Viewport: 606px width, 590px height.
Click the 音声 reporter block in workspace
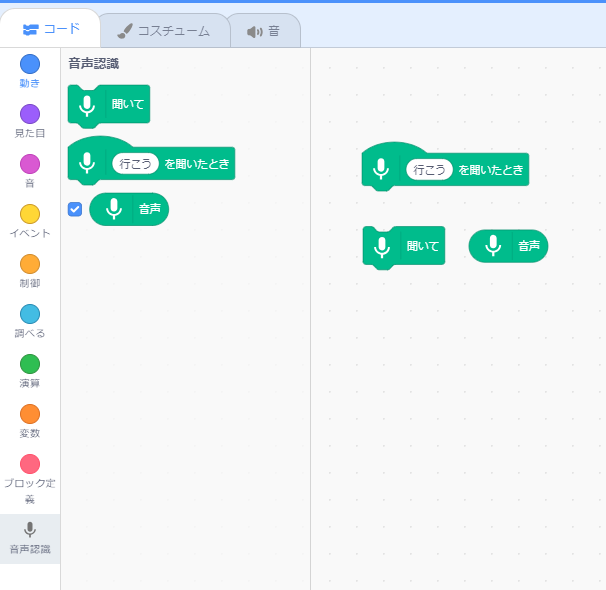508,246
